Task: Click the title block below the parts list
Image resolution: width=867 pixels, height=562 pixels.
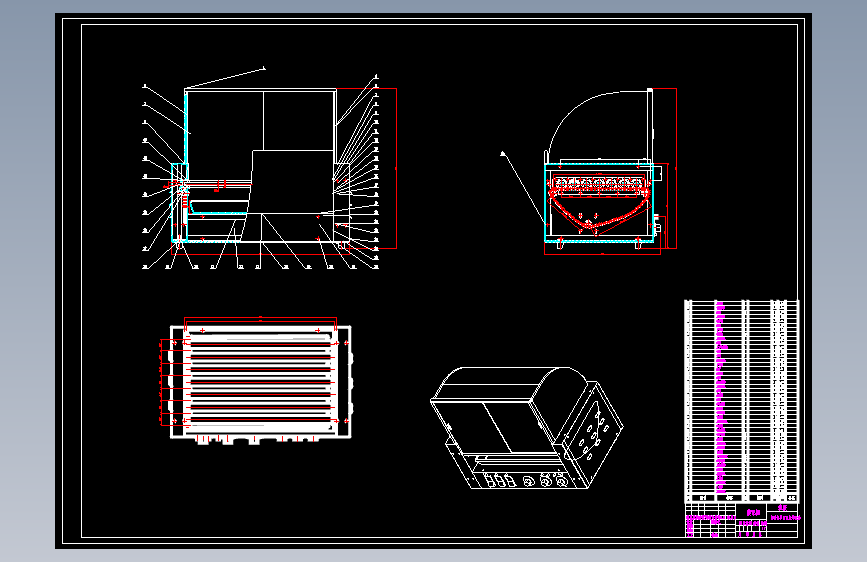Action: [x=741, y=520]
